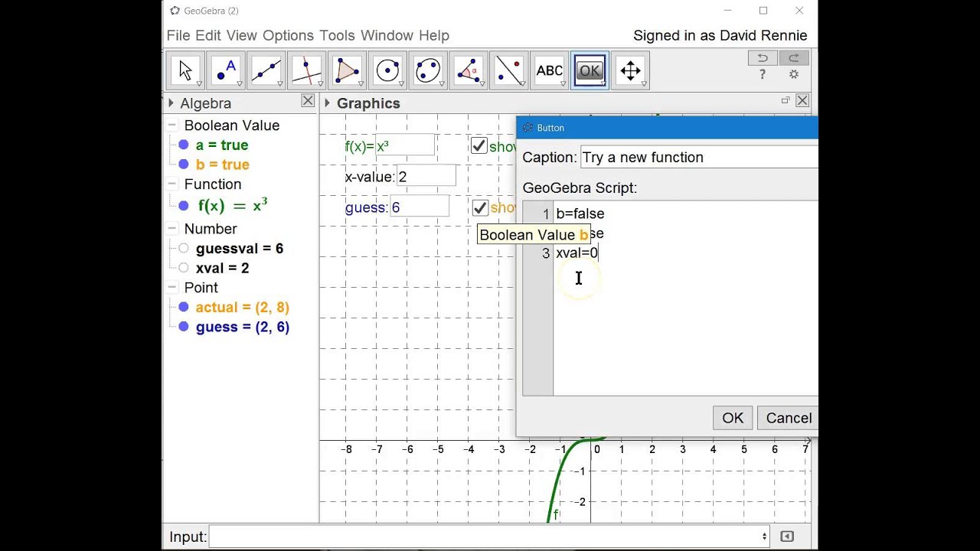Screen dimensions: 980x551
Task: Select the OK Button tool
Action: pos(590,71)
